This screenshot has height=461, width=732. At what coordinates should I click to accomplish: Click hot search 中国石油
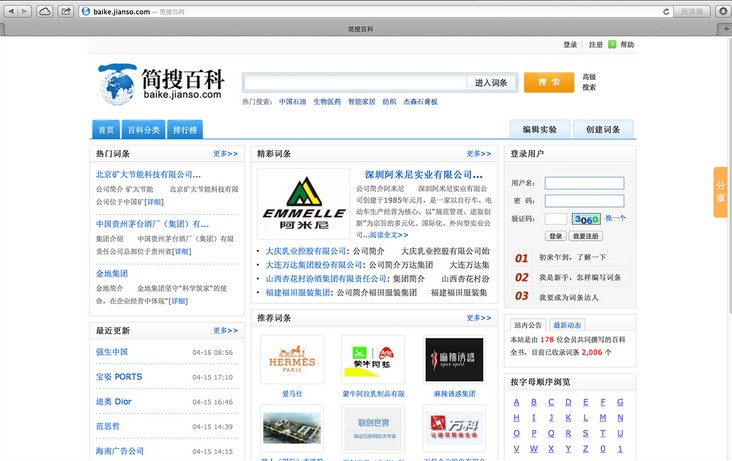[292, 101]
